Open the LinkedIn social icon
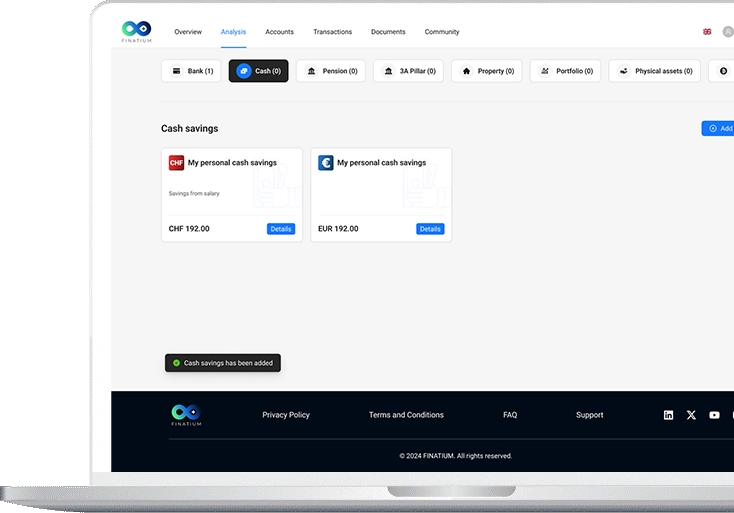The width and height of the screenshot is (734, 513). tap(668, 415)
